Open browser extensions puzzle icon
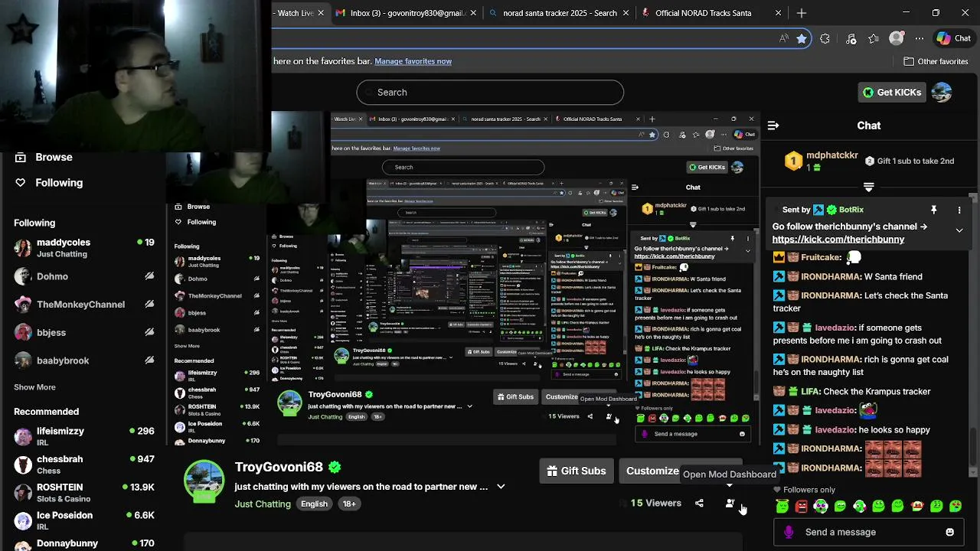This screenshot has height=551, width=980. (825, 38)
